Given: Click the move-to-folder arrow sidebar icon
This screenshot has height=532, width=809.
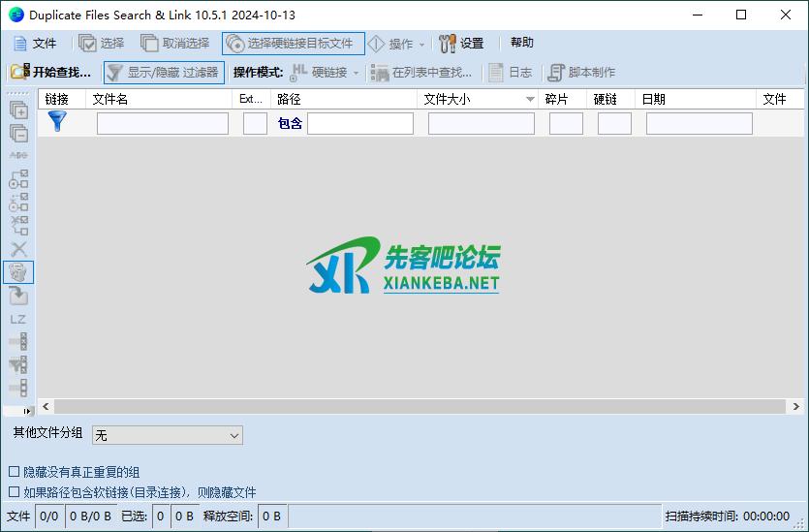Looking at the screenshot, I should [x=18, y=296].
